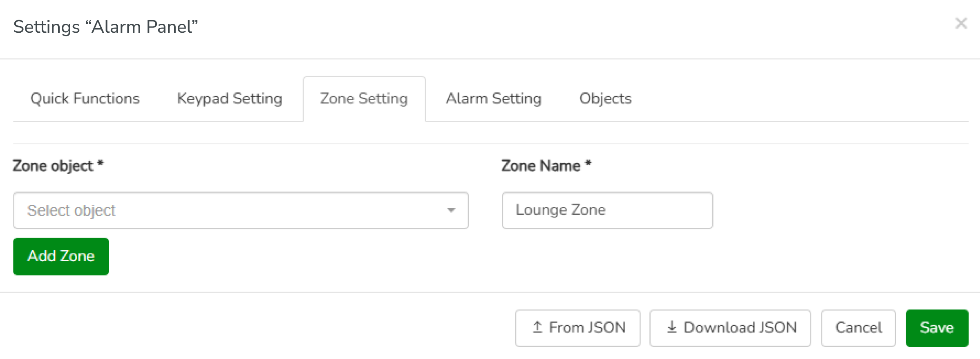
Task: Click the Zone object field label
Action: tap(53, 166)
